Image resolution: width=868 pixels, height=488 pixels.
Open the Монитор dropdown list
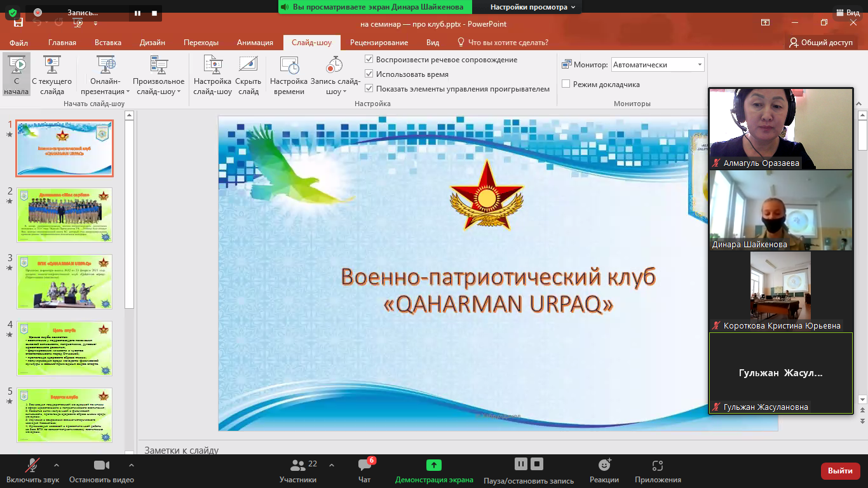point(700,65)
